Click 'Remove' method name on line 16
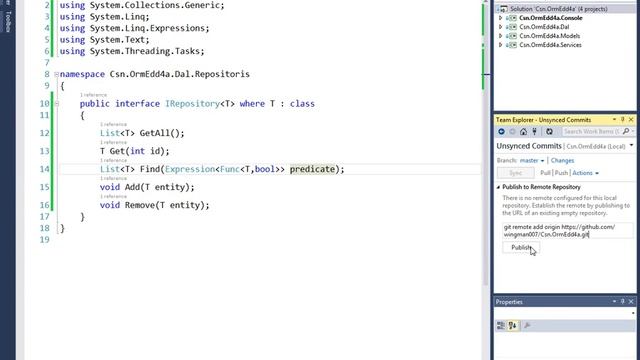Viewport: 640px width, 360px height. point(140,205)
